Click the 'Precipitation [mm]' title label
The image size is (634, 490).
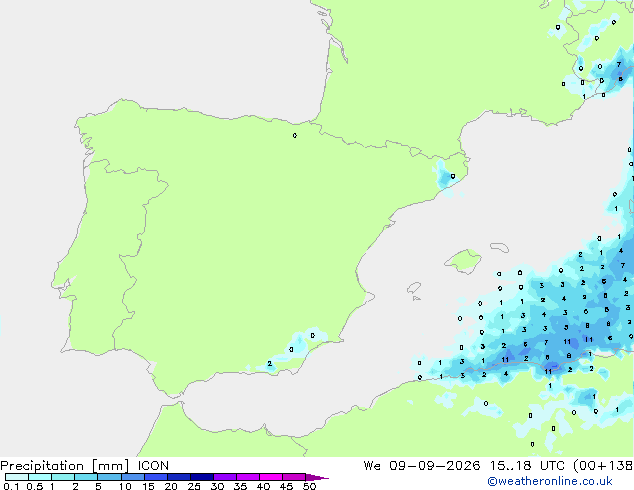64,466
